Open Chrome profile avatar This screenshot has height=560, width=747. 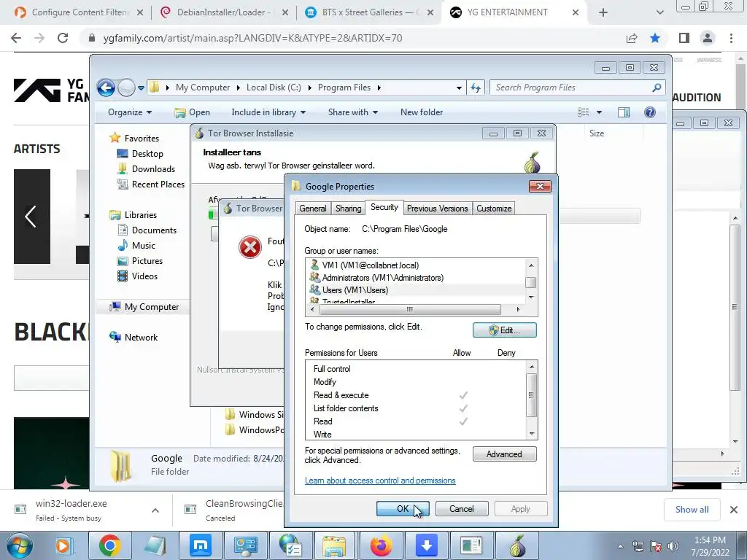[x=708, y=38]
